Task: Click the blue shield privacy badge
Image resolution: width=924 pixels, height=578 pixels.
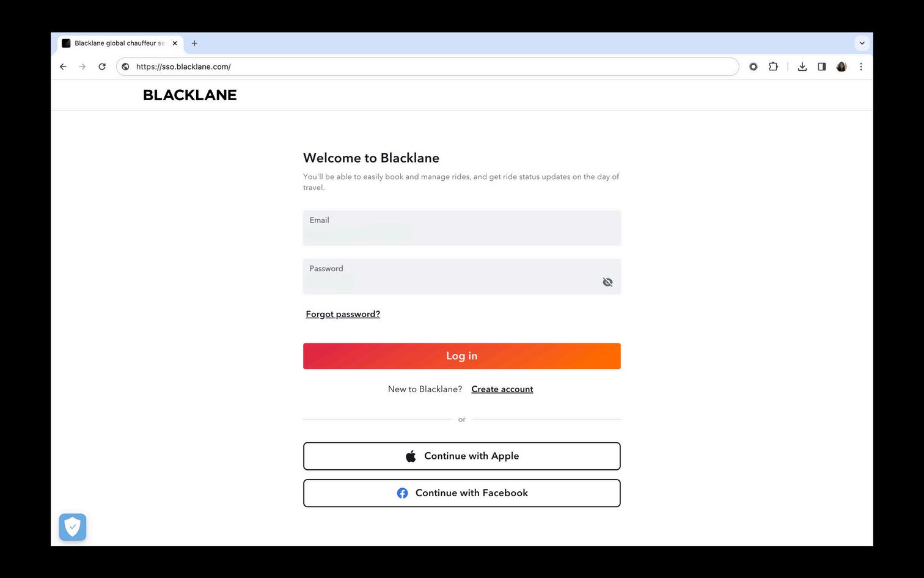Action: [x=73, y=527]
